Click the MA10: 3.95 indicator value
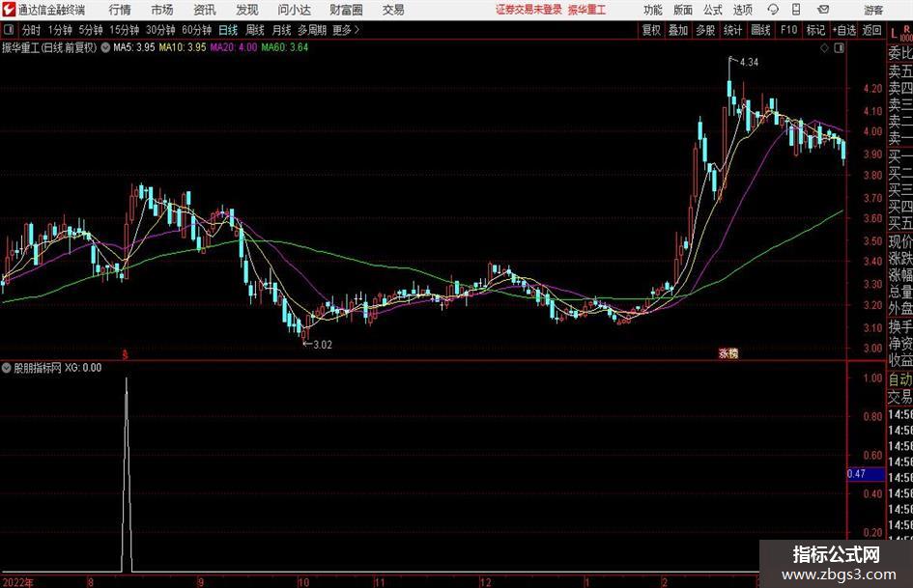The width and height of the screenshot is (913, 588). point(183,47)
